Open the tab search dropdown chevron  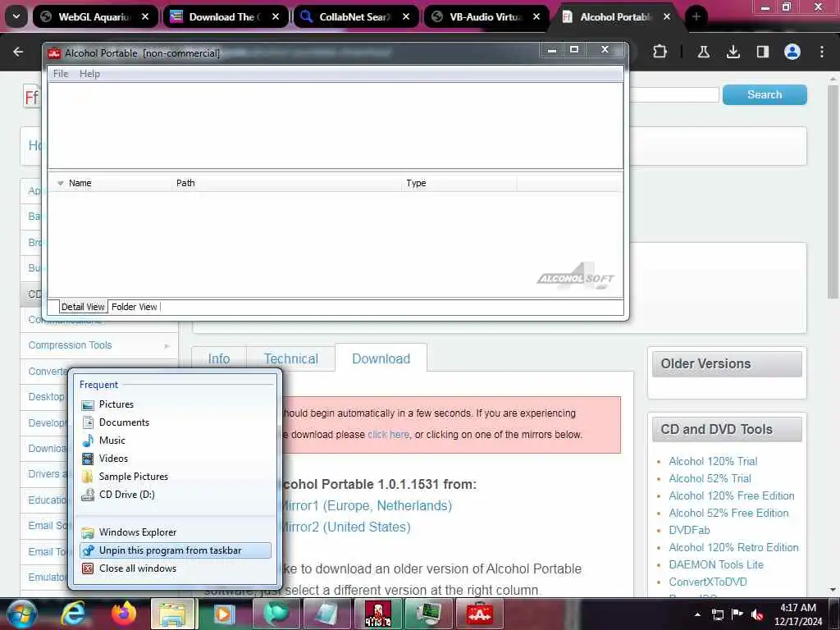(16, 16)
